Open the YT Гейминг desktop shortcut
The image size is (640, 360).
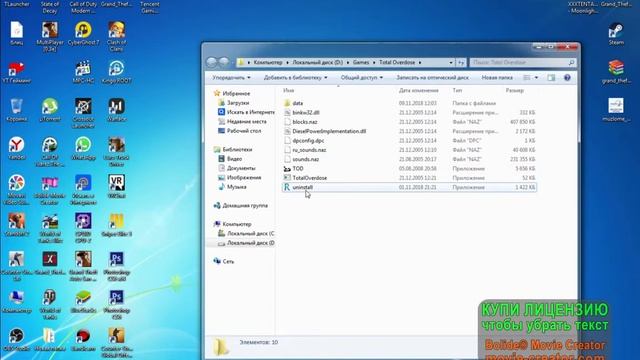pyautogui.click(x=17, y=72)
